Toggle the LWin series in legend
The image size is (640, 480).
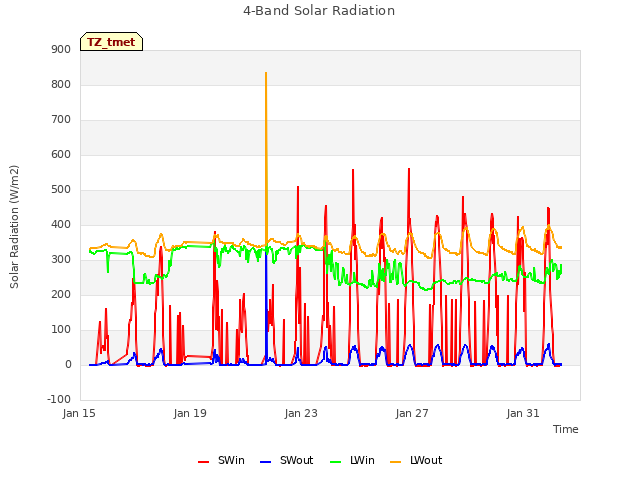352,460
